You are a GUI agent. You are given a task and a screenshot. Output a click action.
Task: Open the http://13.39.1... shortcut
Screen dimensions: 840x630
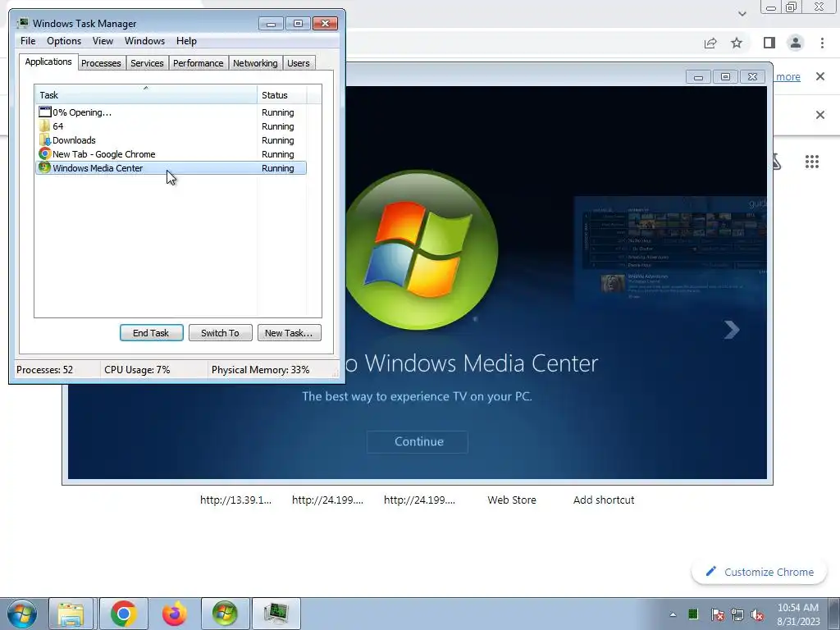pos(235,500)
